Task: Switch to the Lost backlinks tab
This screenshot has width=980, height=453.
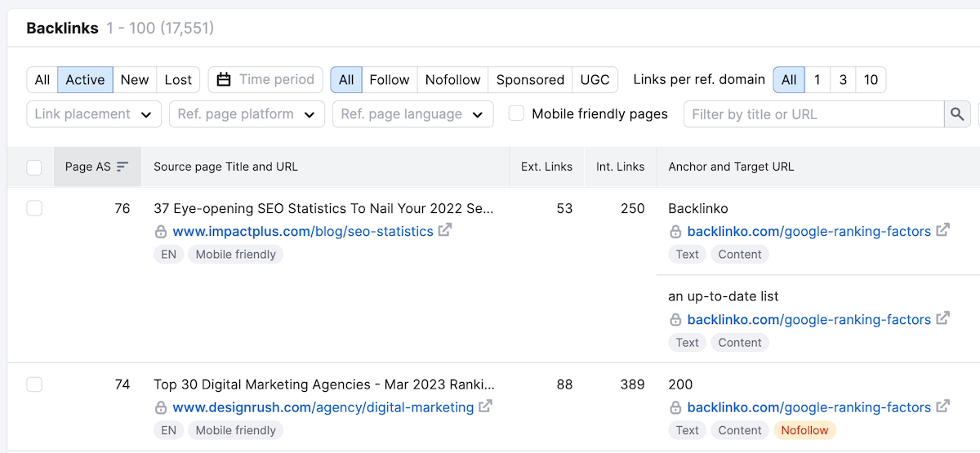Action: click(178, 80)
